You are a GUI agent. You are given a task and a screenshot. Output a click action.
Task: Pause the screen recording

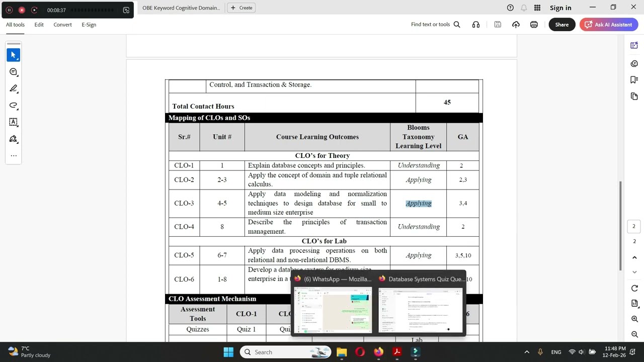pos(9,10)
